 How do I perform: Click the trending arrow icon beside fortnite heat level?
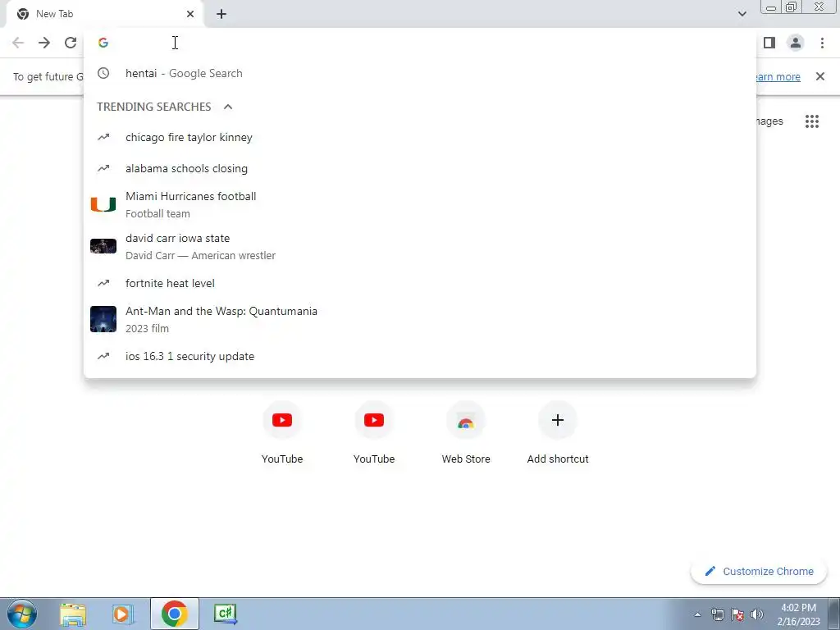tap(103, 283)
